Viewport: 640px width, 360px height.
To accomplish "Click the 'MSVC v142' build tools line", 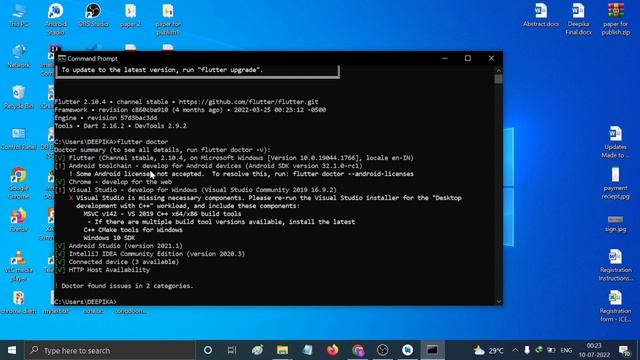I will [162, 213].
